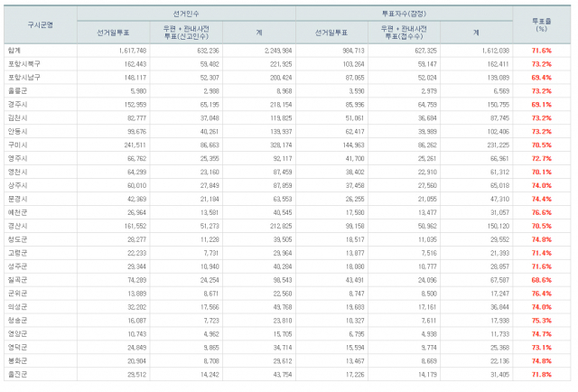The image size is (578, 392).
Task: Select the 울릉군 row label
Action: (17, 91)
